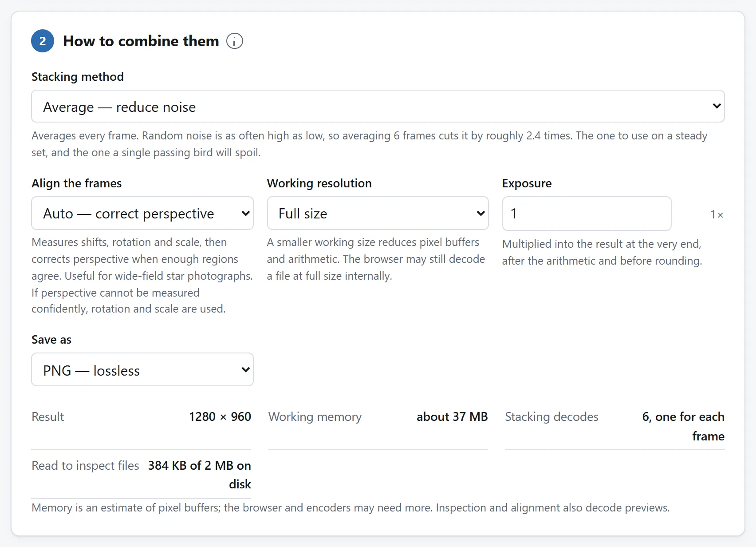This screenshot has width=756, height=547.
Task: Click the 'A smaller working size' description
Action: pyautogui.click(x=376, y=259)
